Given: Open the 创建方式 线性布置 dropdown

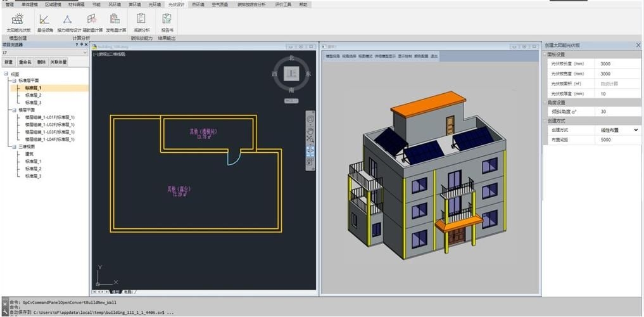Looking at the screenshot, I should [636, 130].
